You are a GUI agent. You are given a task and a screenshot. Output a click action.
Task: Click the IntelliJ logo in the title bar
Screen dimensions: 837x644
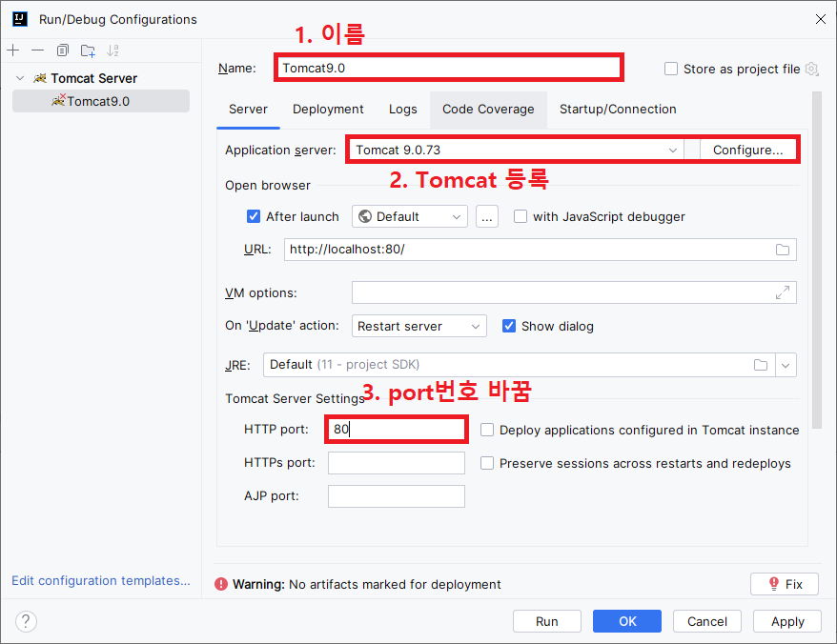coord(20,19)
